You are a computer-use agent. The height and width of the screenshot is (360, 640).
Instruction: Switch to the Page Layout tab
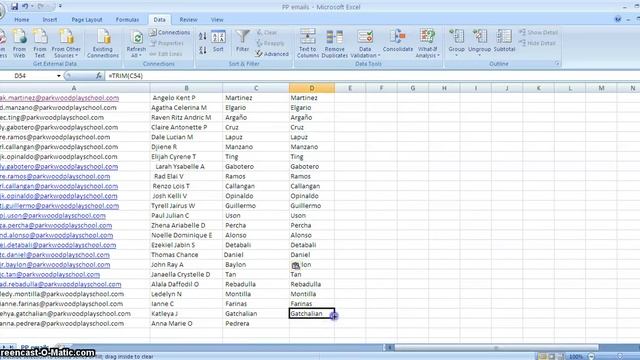(87, 20)
